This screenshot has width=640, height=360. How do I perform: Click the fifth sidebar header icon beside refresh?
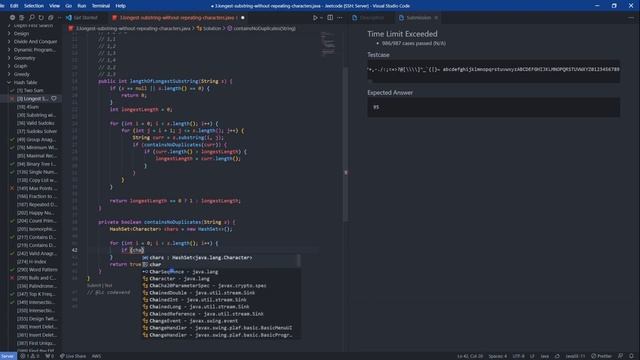click(x=51, y=18)
